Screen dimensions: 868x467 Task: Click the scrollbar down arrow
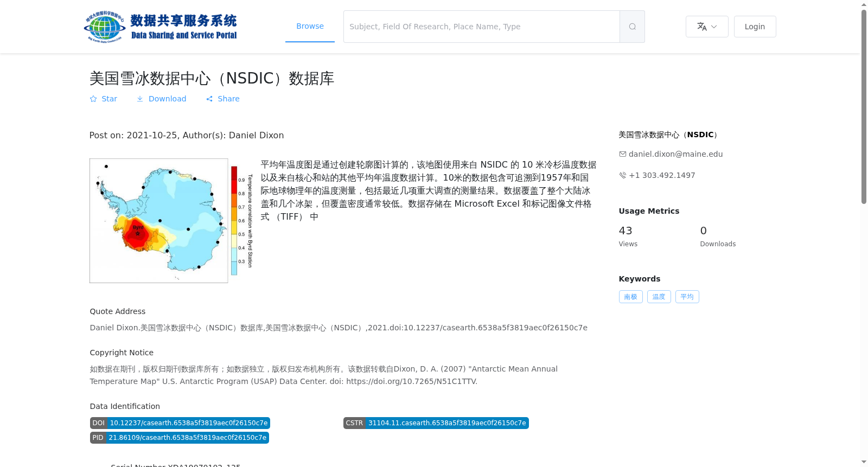pos(864,462)
